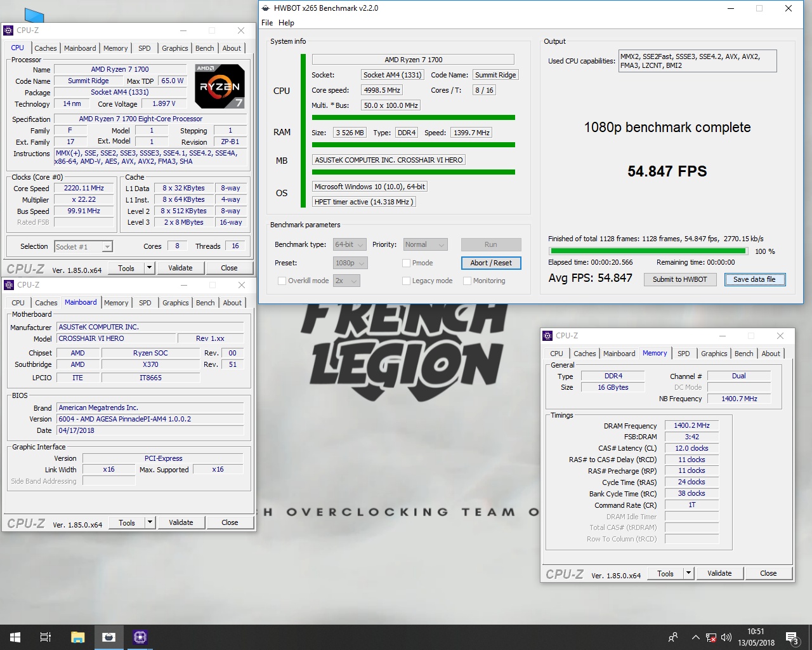Click green bar below CPU info section

[414, 117]
